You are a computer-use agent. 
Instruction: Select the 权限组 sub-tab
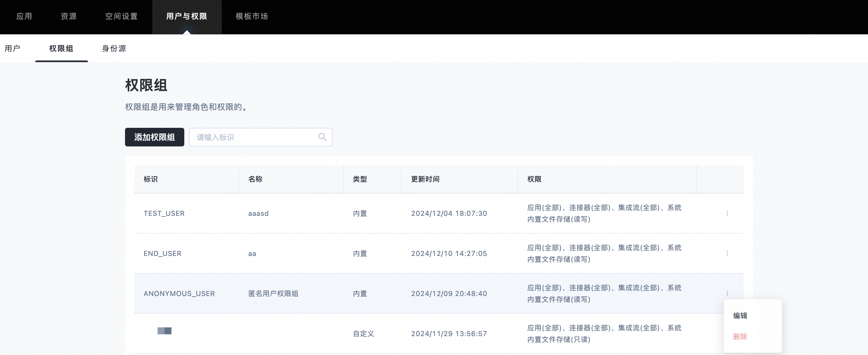coord(61,49)
